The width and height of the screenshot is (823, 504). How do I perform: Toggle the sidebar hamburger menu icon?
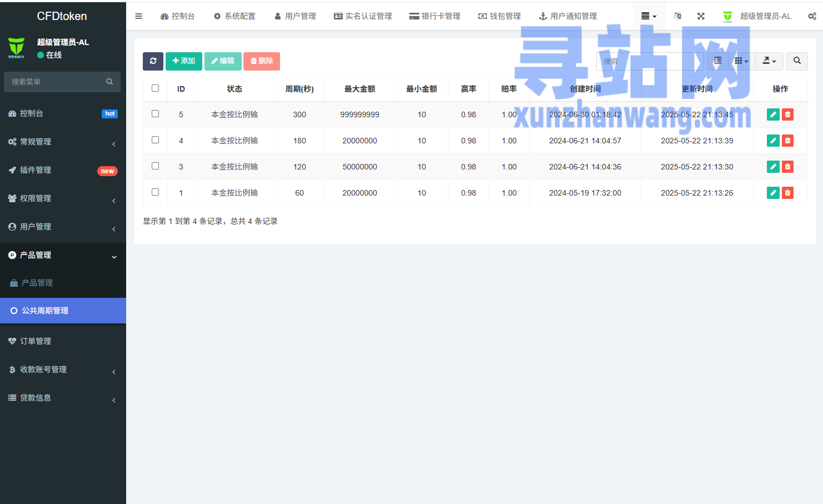tap(138, 16)
